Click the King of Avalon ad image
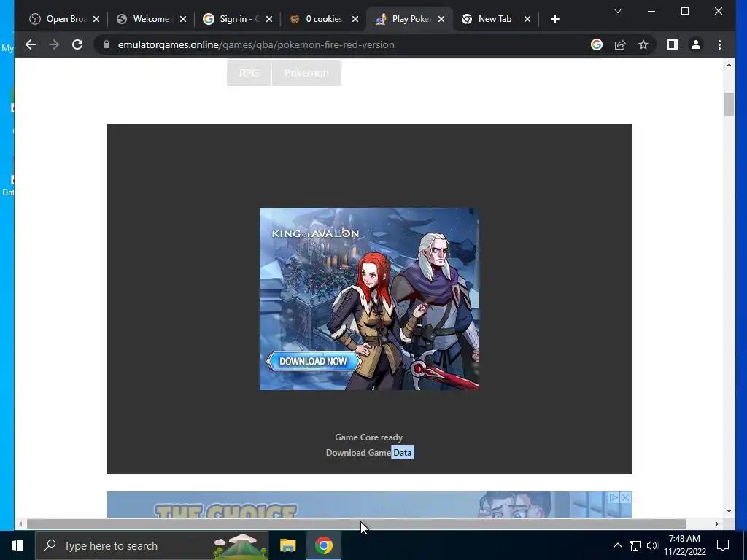 click(369, 298)
